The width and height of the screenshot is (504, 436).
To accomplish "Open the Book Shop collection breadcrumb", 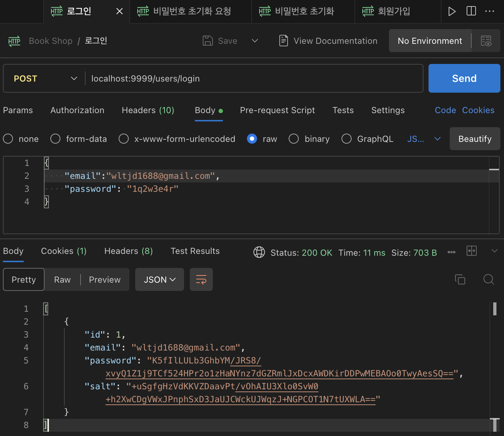I will click(51, 41).
